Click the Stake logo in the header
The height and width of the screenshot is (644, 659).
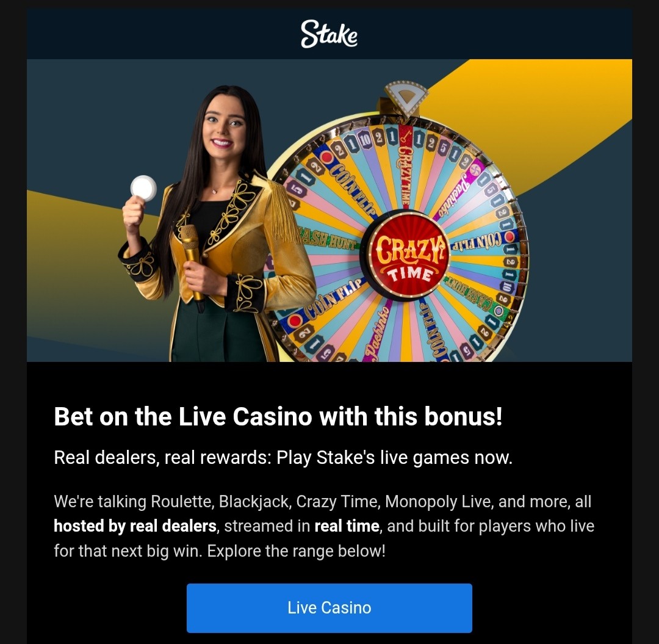pos(329,34)
